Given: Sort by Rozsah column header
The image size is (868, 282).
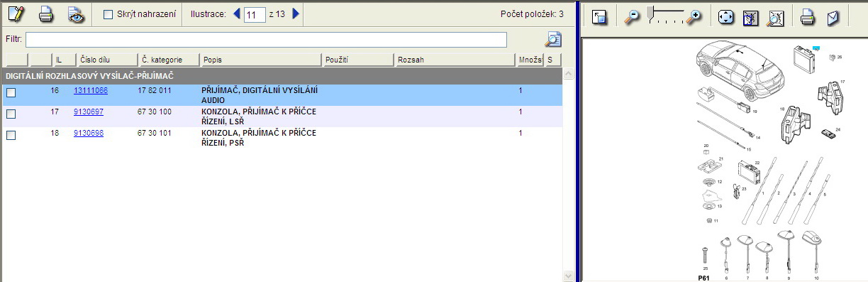Looking at the screenshot, I should pos(455,60).
